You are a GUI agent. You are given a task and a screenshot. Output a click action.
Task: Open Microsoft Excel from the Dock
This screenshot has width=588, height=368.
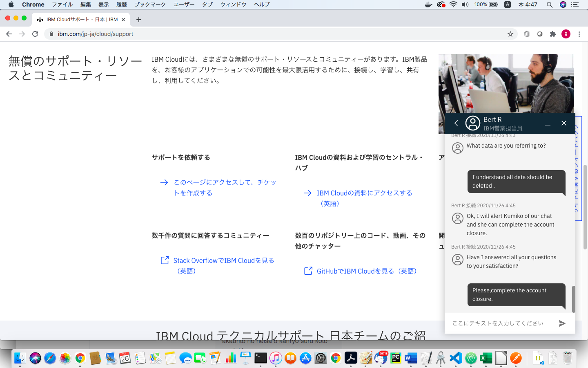(x=486, y=358)
